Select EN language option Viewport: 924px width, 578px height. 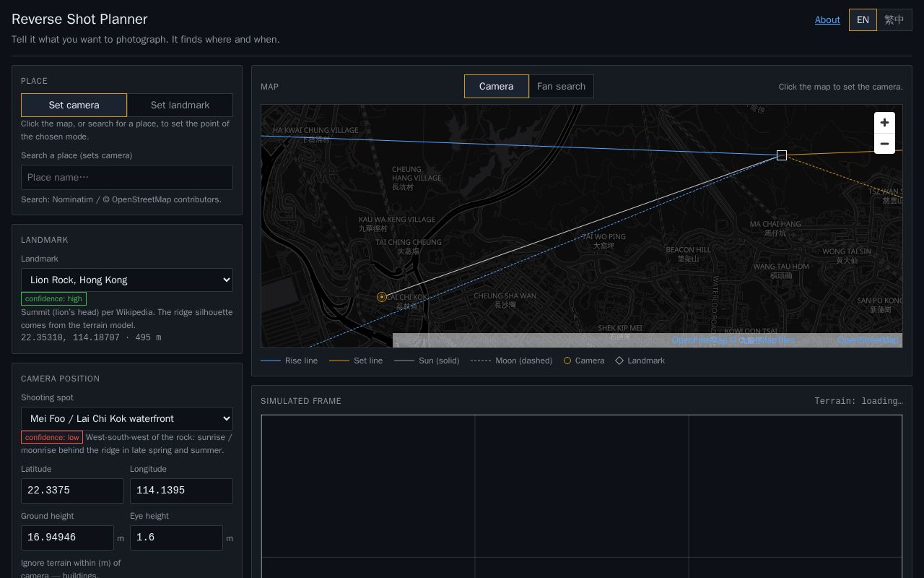[863, 20]
